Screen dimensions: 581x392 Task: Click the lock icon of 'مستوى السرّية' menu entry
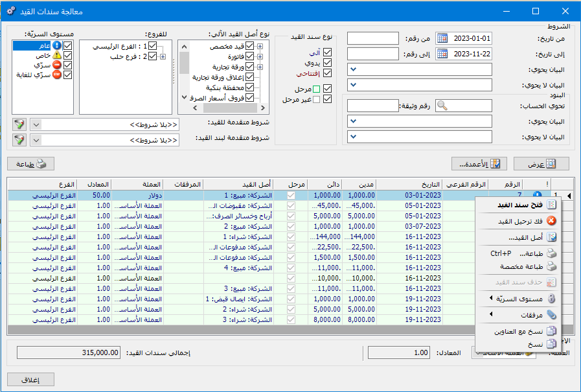pyautogui.click(x=551, y=298)
